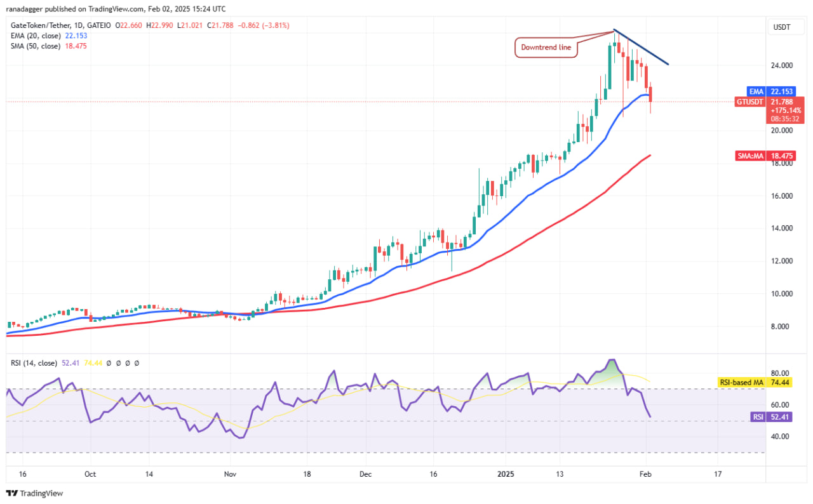Click the second ∅ icon in RSI legend

tap(118, 363)
